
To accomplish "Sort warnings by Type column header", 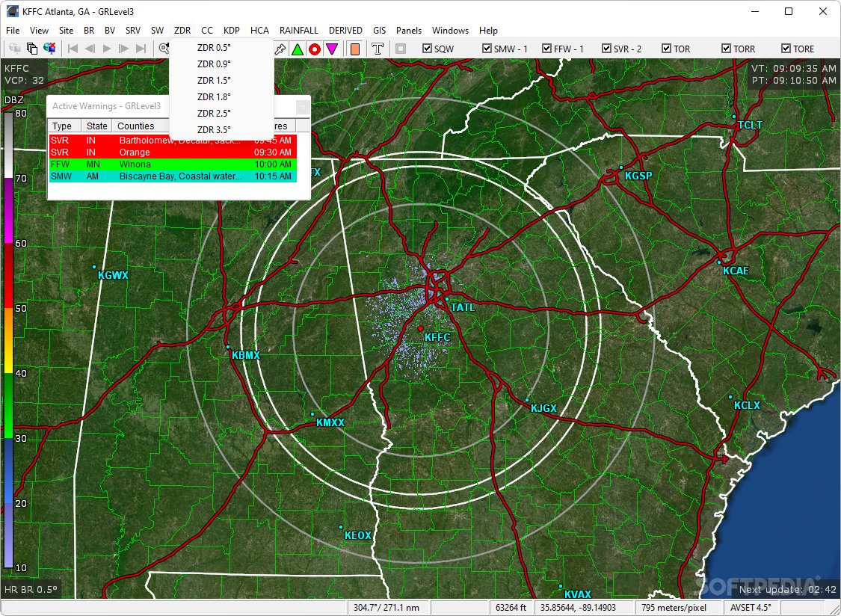I will 64,126.
